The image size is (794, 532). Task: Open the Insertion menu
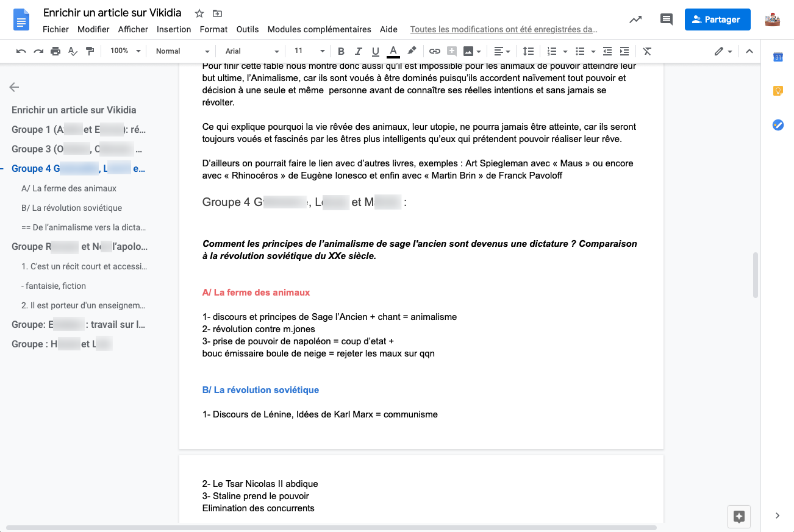174,29
